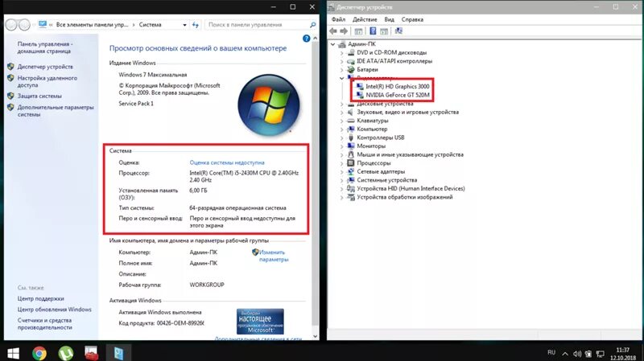Click the shield icon next to Диспетчер устройств
The width and height of the screenshot is (644, 361).
10,67
